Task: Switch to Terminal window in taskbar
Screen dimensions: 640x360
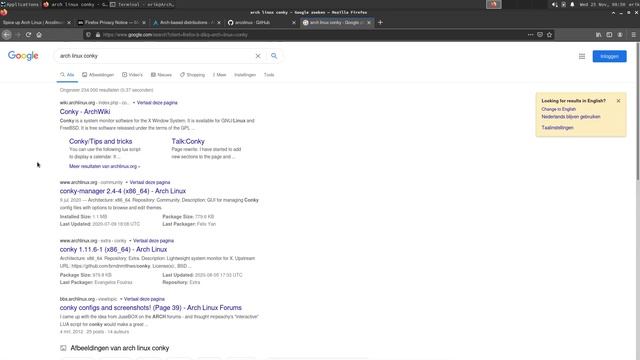Action: (142, 4)
